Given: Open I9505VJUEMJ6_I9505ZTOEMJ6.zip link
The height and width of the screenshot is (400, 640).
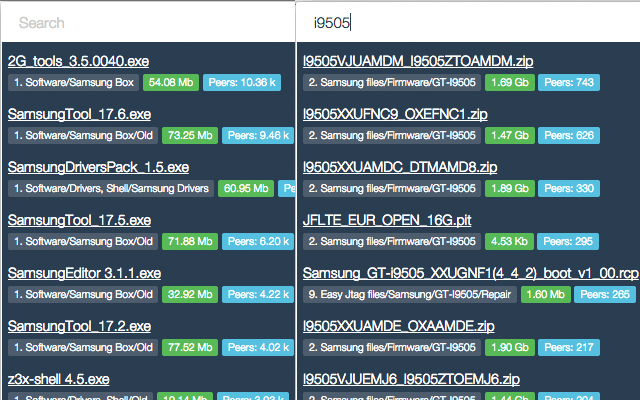Looking at the screenshot, I should coord(411,380).
